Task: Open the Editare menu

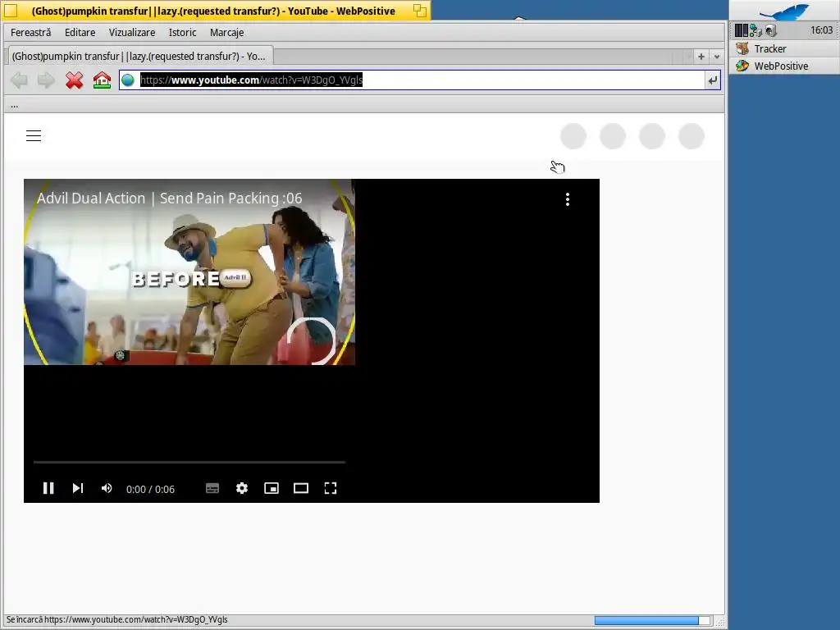Action: coord(80,33)
